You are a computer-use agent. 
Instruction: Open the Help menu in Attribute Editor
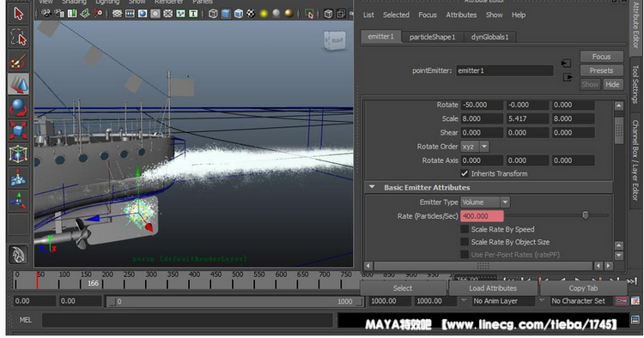point(519,15)
